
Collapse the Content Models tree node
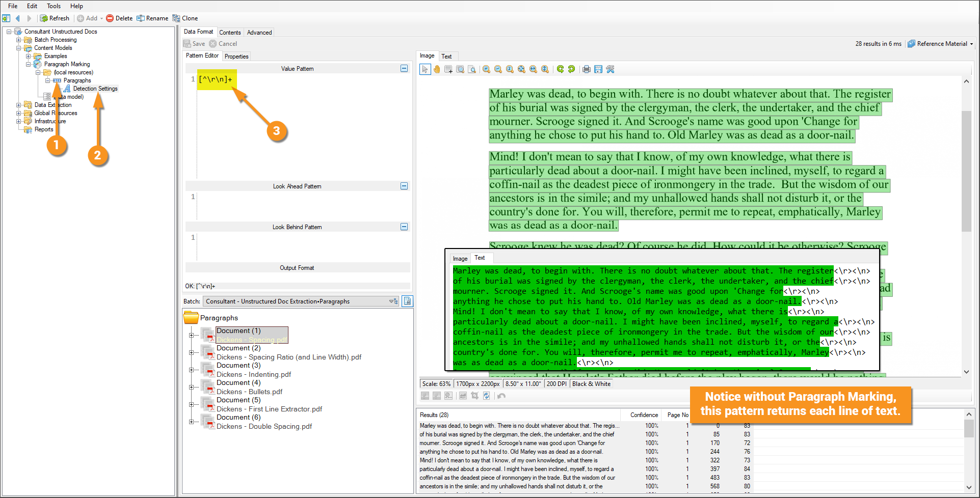tap(18, 48)
